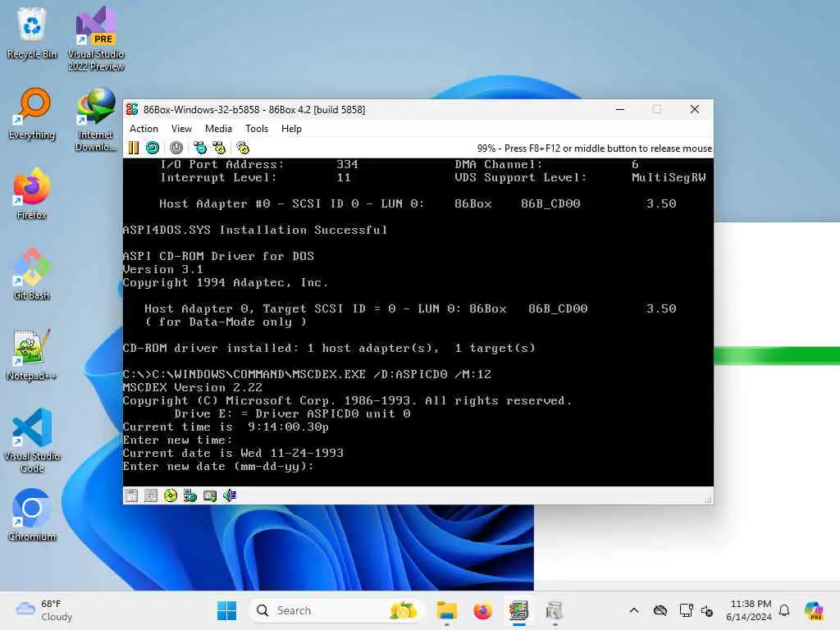Click the network connection tray icon
This screenshot has width=840, height=630.
686,610
